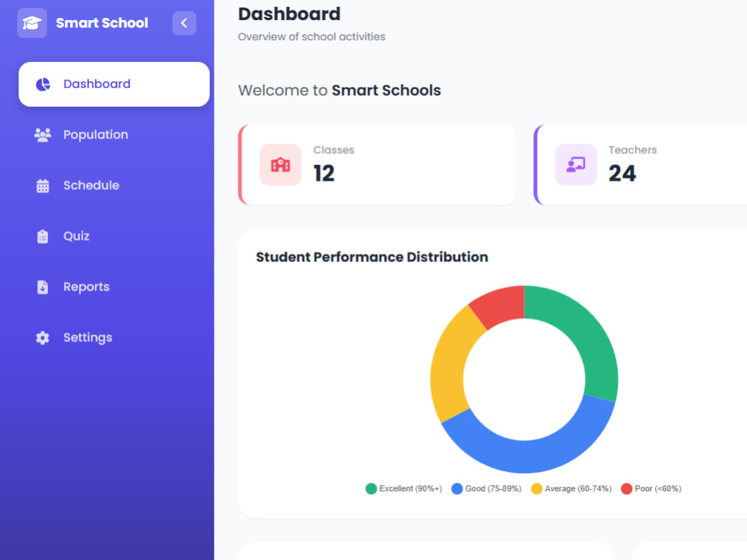The image size is (747, 560).
Task: Collapse the sidebar with the chevron button
Action: point(184,23)
